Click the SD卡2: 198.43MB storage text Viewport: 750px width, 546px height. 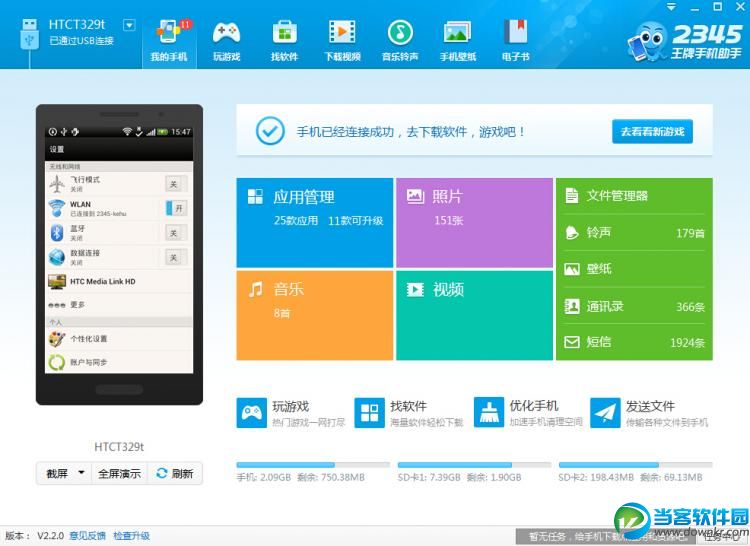(596, 477)
